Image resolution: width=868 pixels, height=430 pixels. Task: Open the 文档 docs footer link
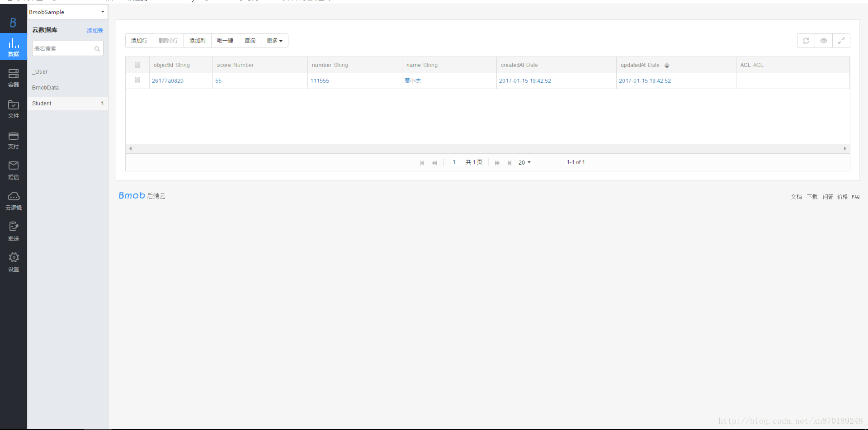797,197
